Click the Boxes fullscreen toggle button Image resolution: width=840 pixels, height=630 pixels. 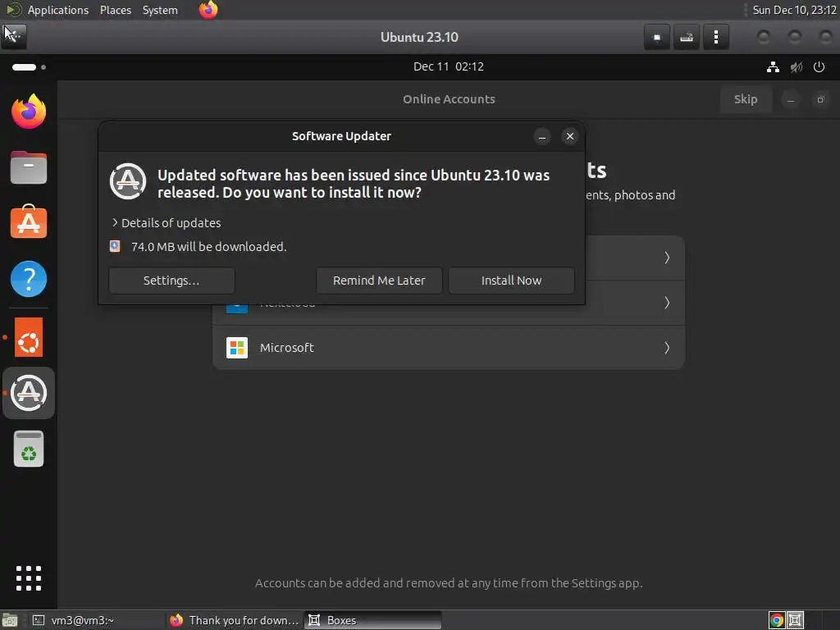(657, 37)
